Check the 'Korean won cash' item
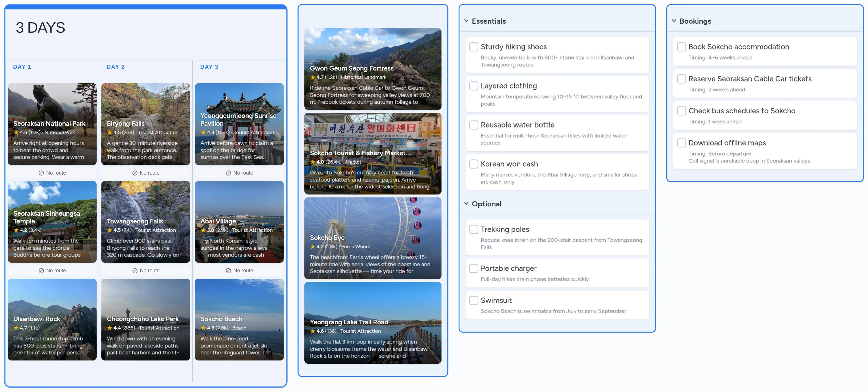The image size is (868, 392). coord(474,164)
